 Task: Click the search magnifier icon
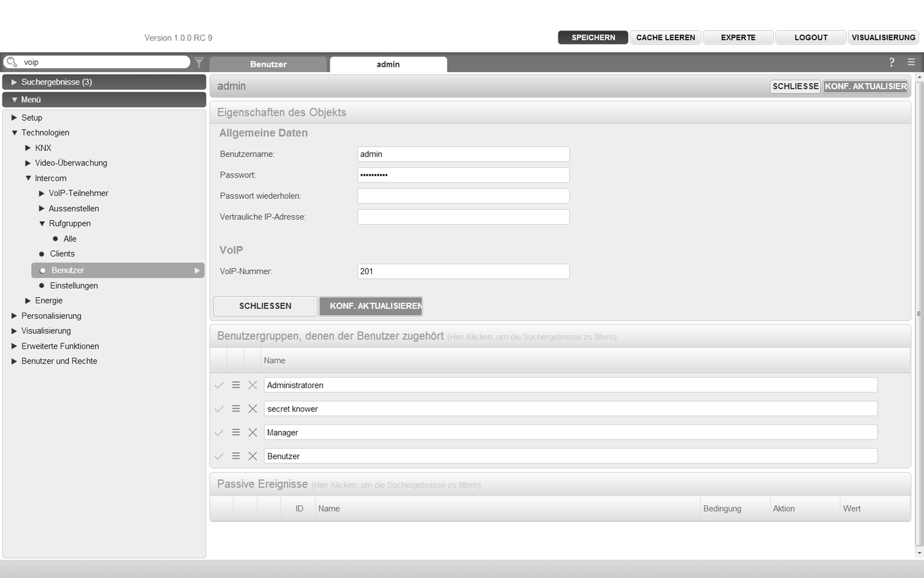pos(11,62)
